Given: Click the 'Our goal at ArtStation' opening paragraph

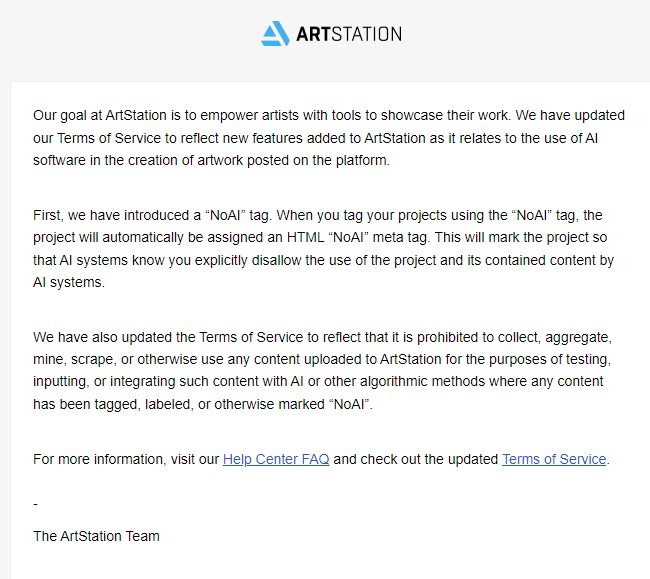Looking at the screenshot, I should click(x=329, y=138).
